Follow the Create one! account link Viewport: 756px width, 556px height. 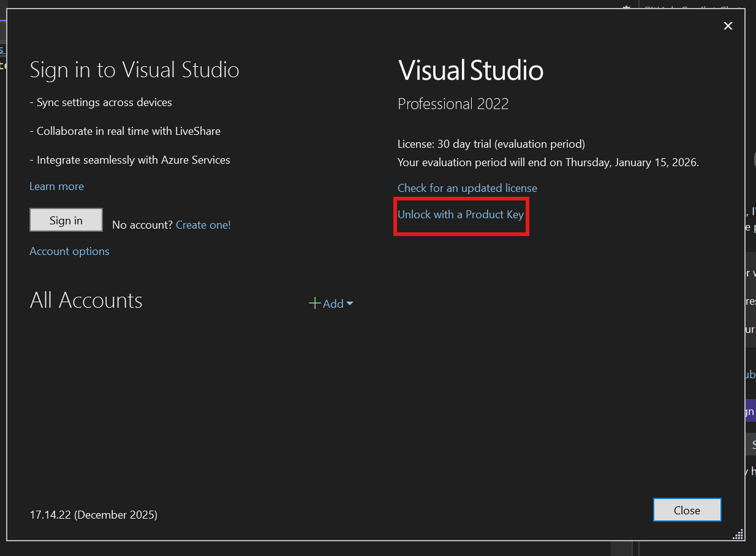(203, 224)
